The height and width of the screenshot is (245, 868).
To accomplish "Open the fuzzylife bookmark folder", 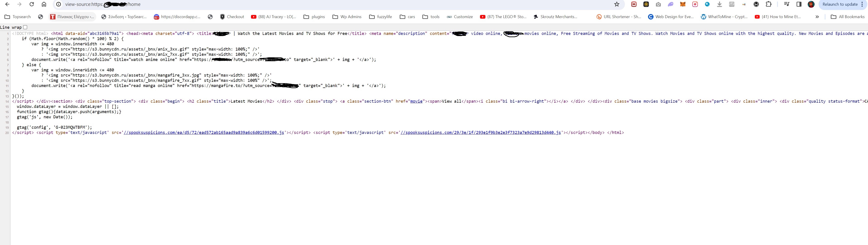I will 380,17.
